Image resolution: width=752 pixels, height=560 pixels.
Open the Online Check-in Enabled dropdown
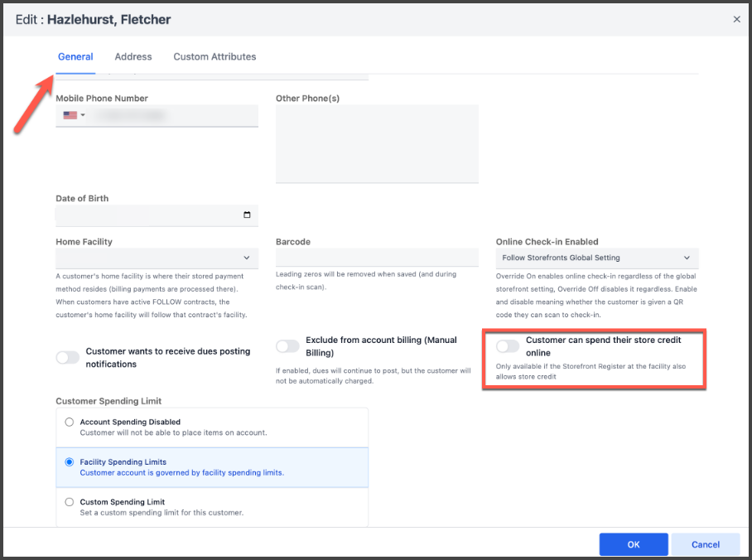pos(596,258)
